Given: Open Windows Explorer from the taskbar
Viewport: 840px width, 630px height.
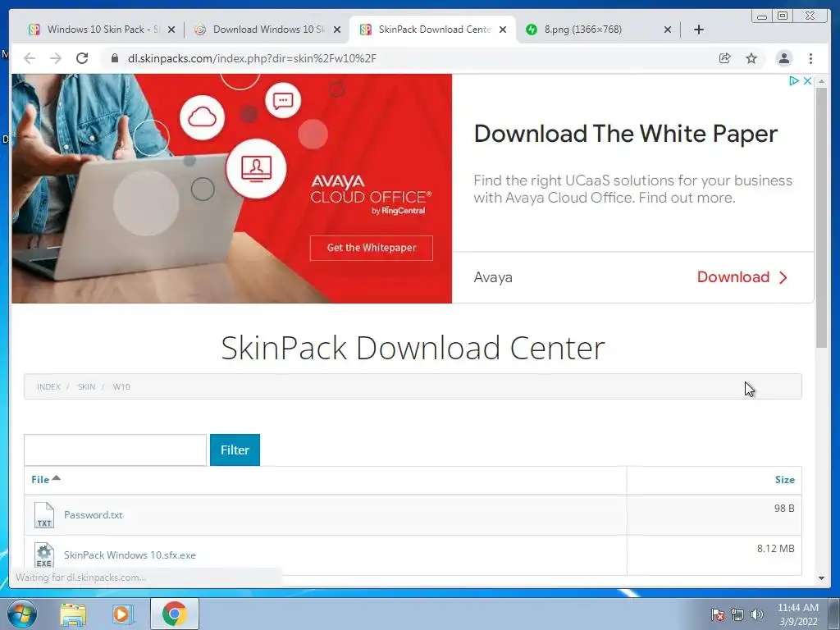Looking at the screenshot, I should point(73,614).
